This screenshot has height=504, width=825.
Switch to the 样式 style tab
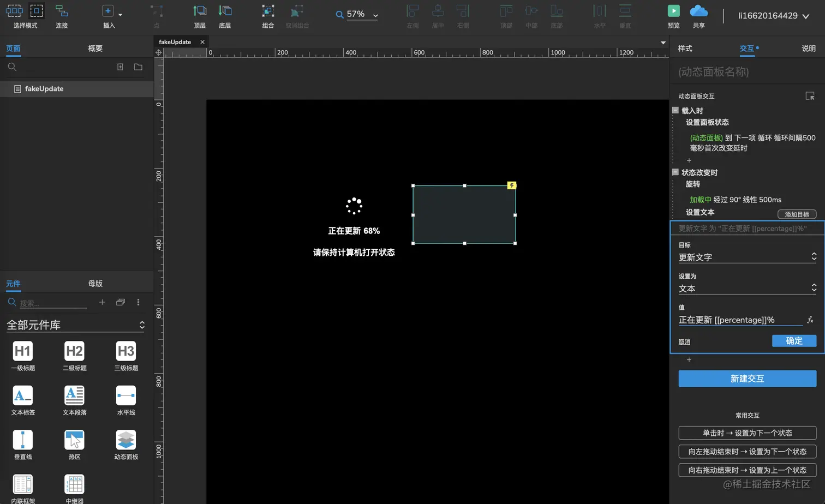click(685, 49)
